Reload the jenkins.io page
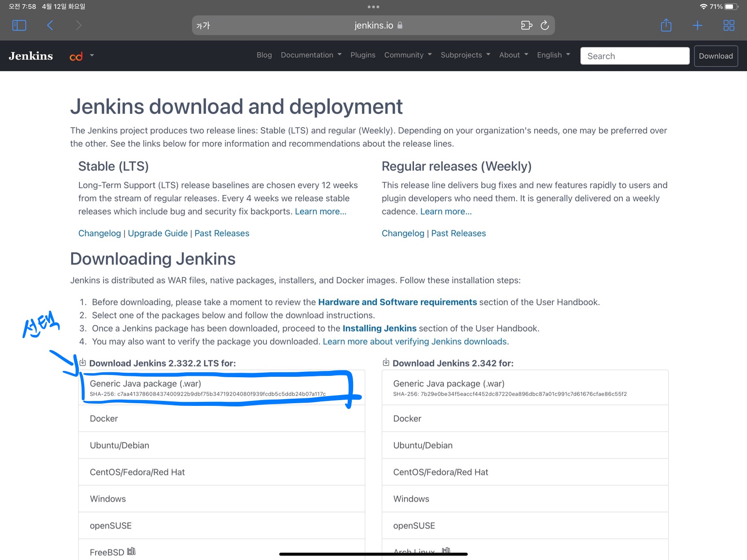 544,26
